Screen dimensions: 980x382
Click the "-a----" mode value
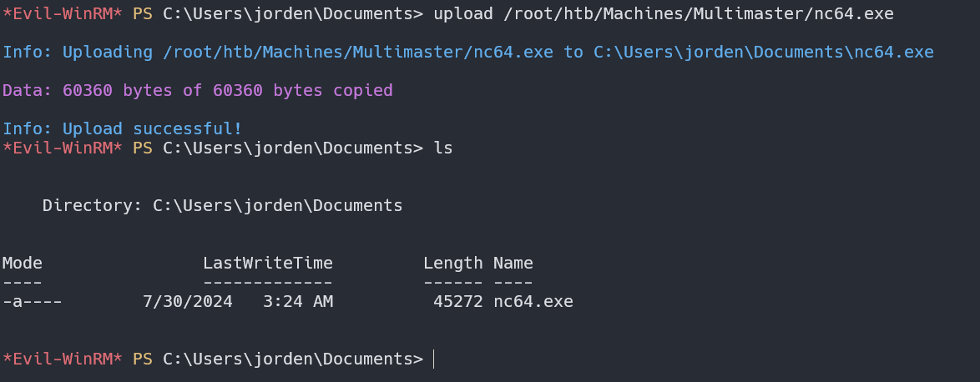click(x=32, y=301)
